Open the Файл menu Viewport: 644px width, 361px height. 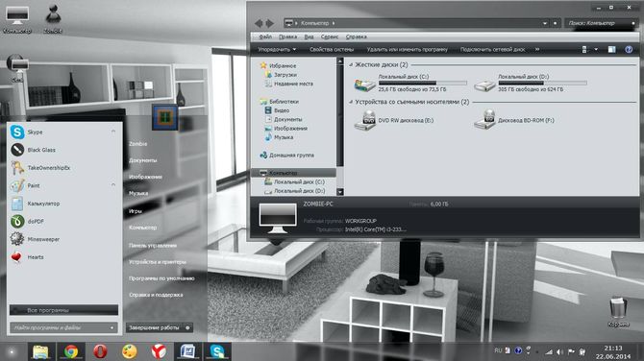[265, 36]
